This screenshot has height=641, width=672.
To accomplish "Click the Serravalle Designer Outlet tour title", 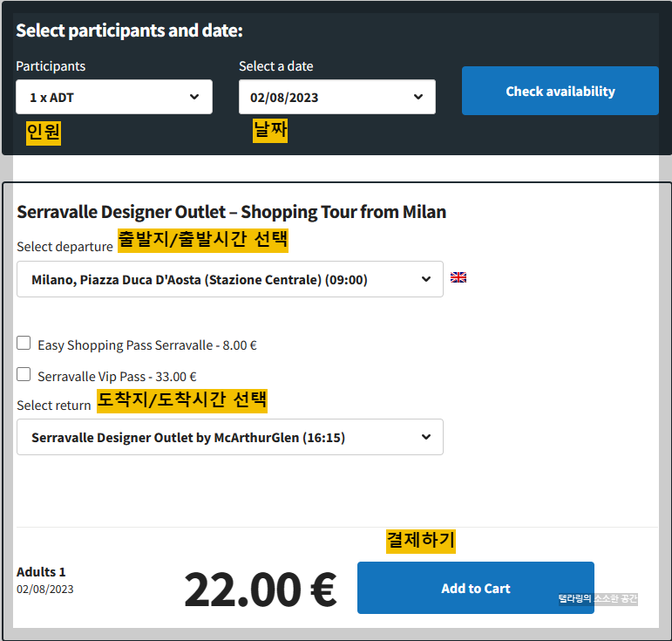I will point(232,212).
